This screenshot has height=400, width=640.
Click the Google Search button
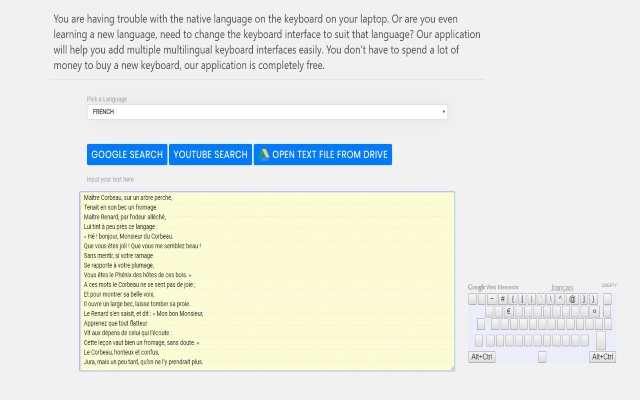[127, 154]
